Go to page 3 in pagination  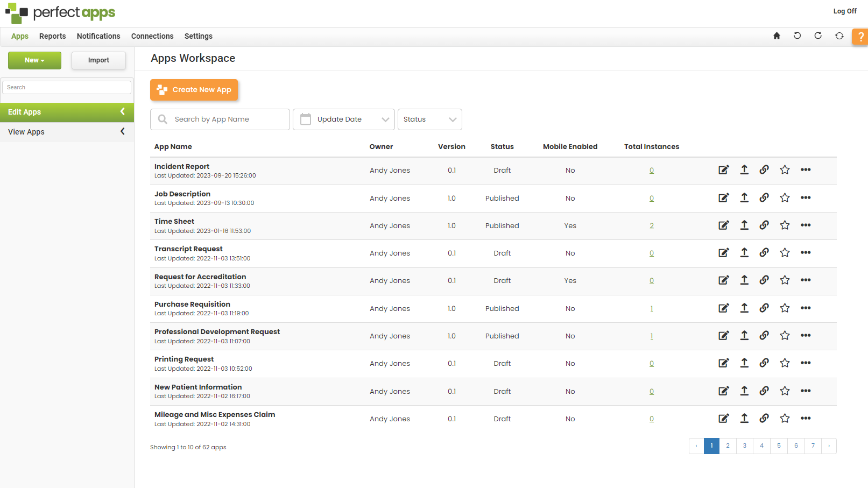[x=744, y=446]
